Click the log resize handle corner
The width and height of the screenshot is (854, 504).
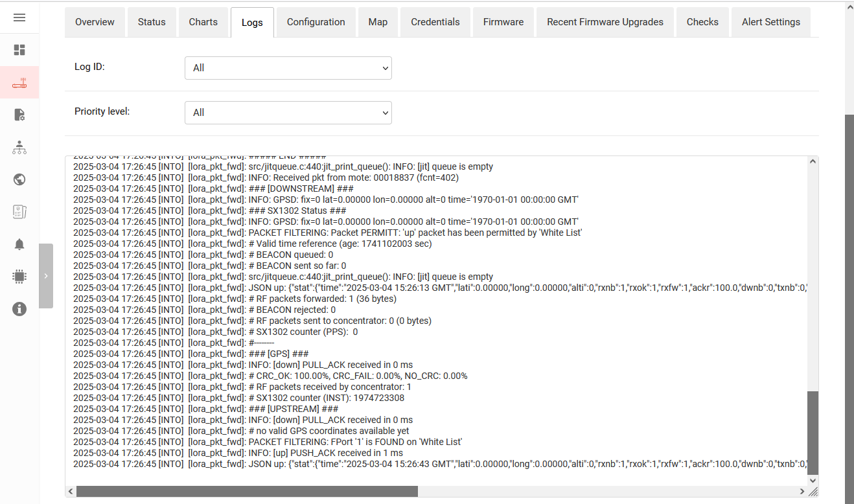tap(813, 492)
